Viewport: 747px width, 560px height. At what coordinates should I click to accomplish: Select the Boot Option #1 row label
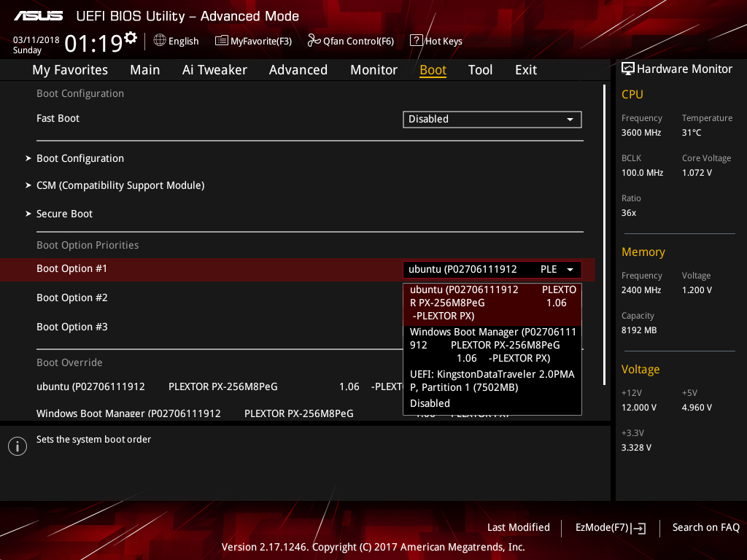(x=71, y=268)
